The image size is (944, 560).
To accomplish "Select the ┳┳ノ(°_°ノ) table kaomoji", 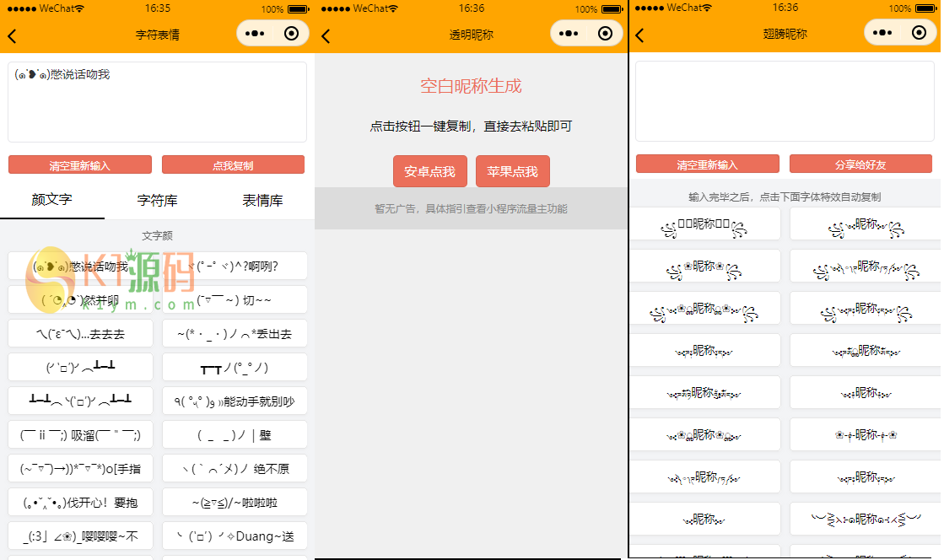I will point(235,368).
